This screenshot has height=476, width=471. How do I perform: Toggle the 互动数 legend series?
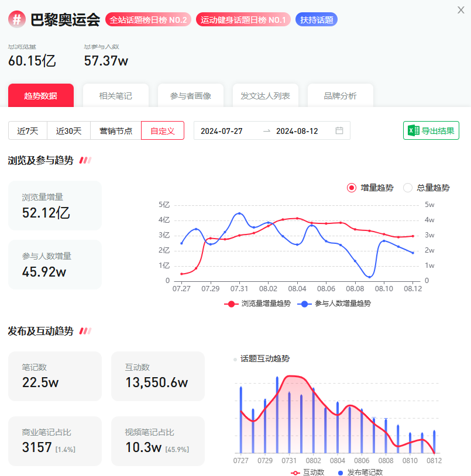307,472
